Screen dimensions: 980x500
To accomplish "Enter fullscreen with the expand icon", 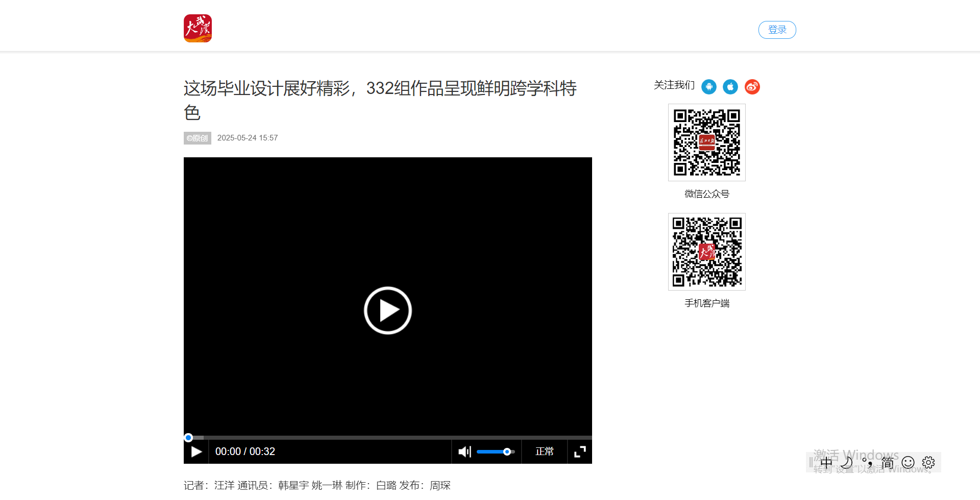I will (x=580, y=451).
